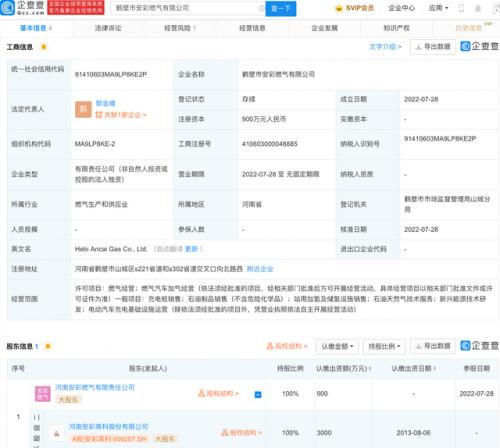
Task: Open the mobile phone icon in header
Action: (461, 8)
